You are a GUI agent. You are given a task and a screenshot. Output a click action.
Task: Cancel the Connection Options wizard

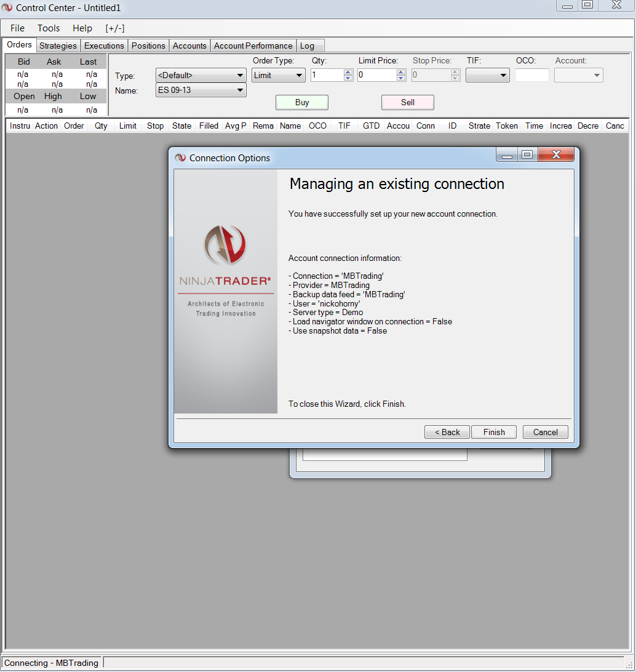545,432
